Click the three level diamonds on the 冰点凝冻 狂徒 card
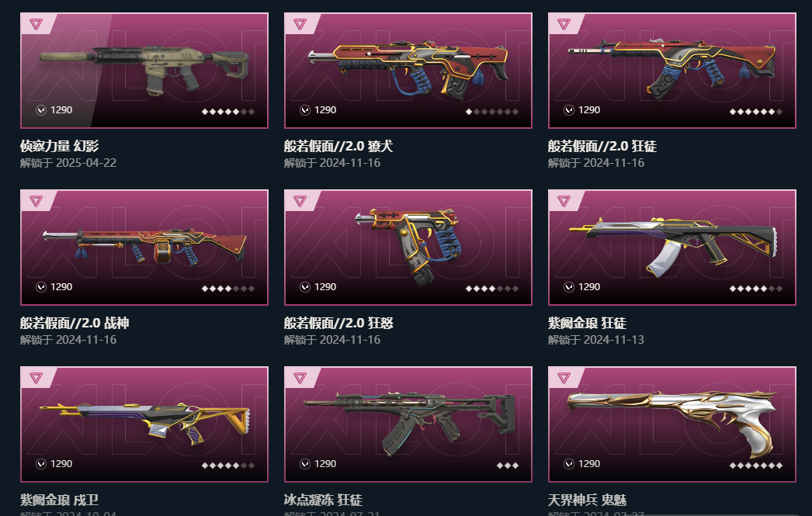The height and width of the screenshot is (516, 812). point(508,466)
